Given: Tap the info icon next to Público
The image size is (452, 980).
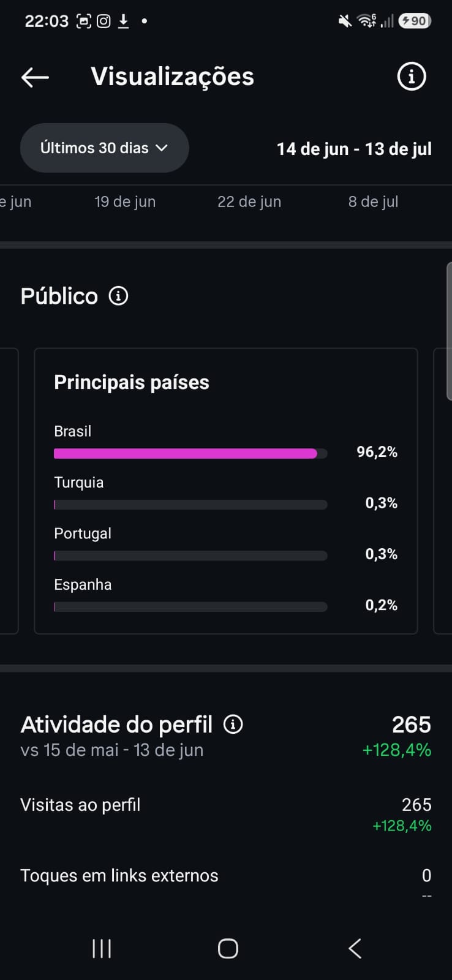Looking at the screenshot, I should pyautogui.click(x=118, y=296).
